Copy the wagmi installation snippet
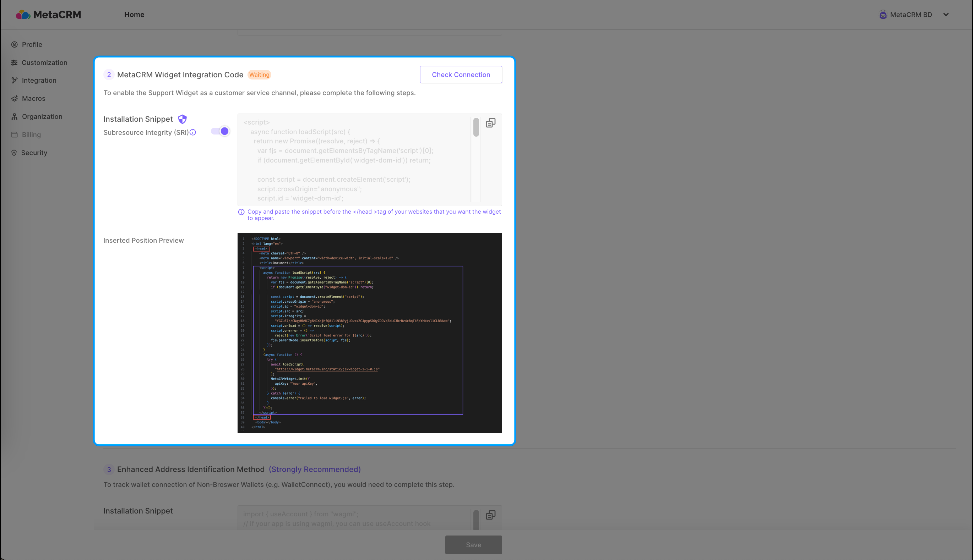The image size is (973, 560). click(x=490, y=515)
